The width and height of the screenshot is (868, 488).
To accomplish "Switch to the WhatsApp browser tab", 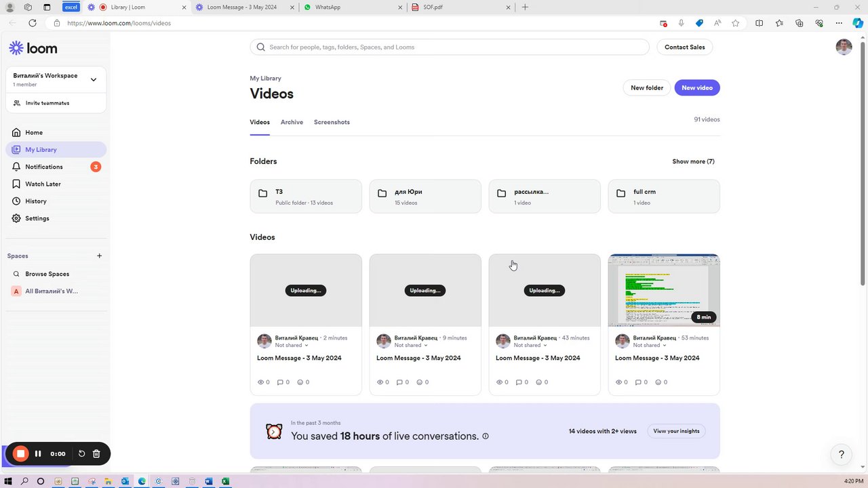I will [x=353, y=7].
